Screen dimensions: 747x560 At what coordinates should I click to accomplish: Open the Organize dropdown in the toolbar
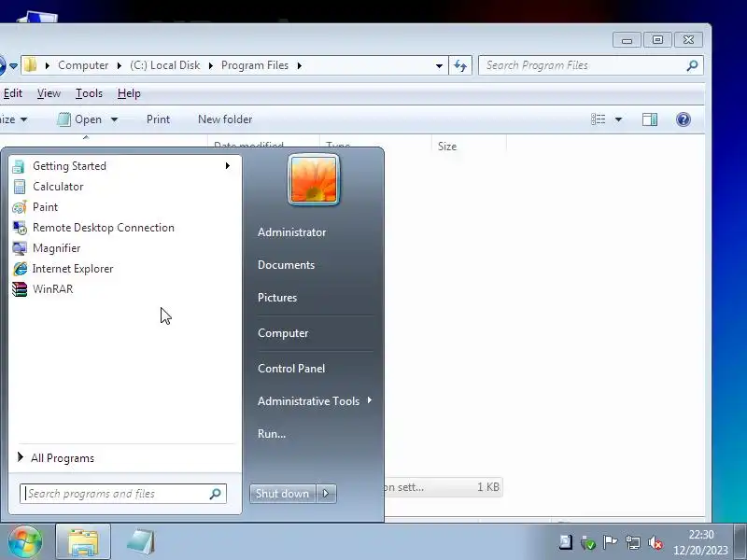click(14, 119)
